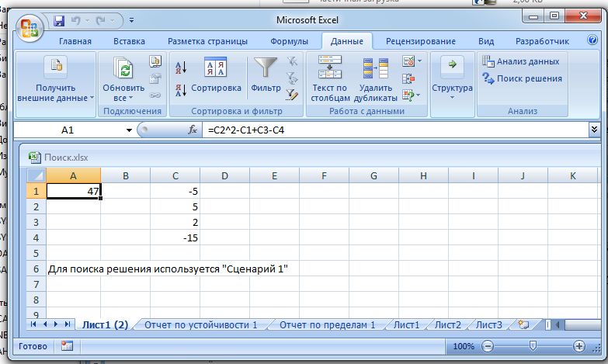Screen dimensions: 608x364
Task: Click the Select All corner of the grid
Action: click(x=36, y=175)
